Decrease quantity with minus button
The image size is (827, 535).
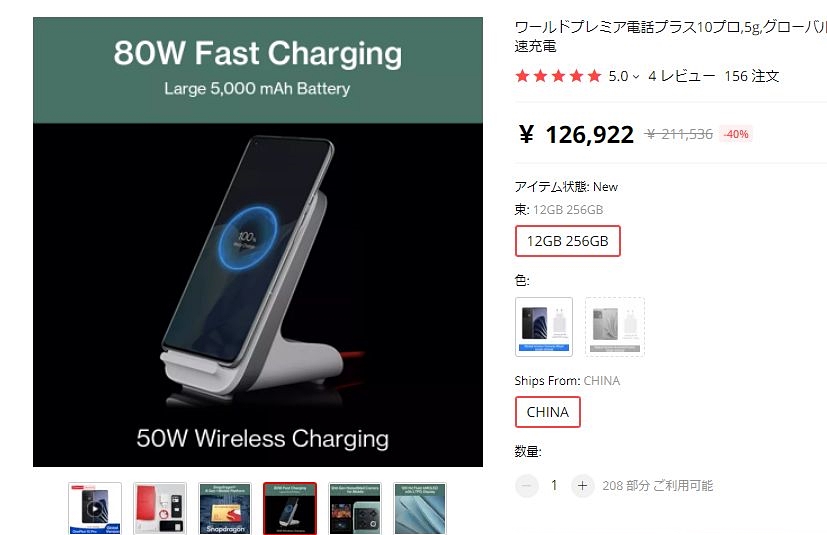(526, 485)
